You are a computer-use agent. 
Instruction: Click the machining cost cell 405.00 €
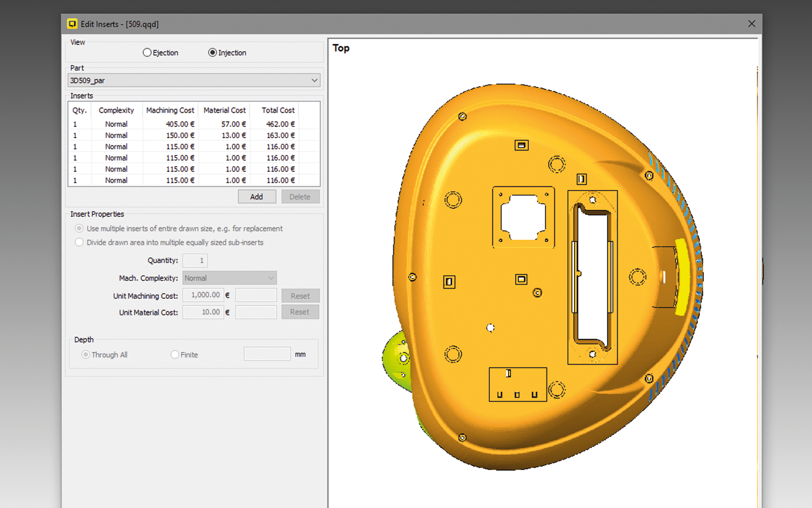180,124
